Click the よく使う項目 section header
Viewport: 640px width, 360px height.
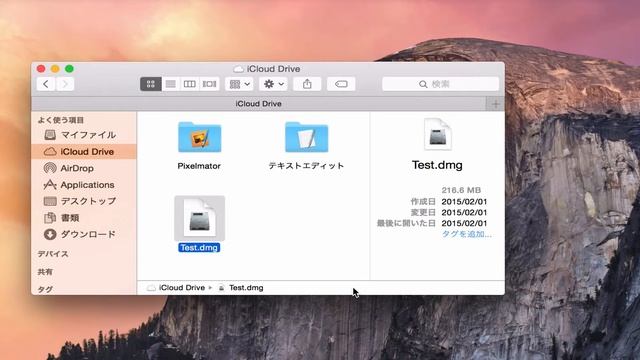pyautogui.click(x=61, y=120)
